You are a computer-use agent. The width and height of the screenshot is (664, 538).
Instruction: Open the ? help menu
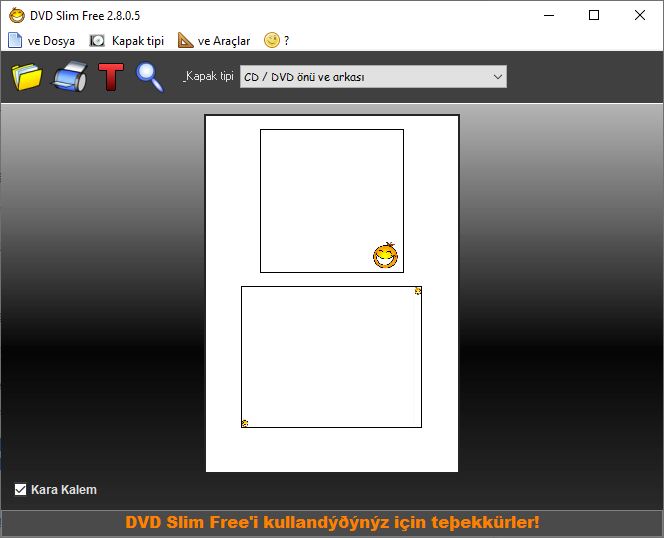coord(277,41)
